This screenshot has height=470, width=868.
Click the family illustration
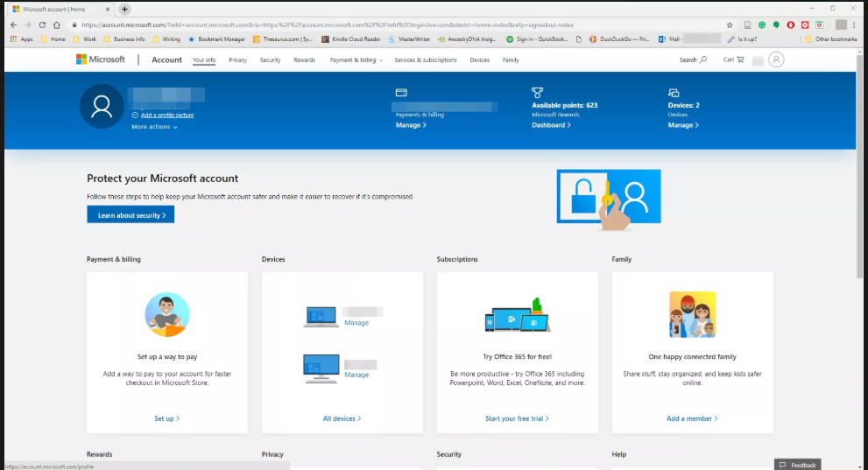click(692, 314)
